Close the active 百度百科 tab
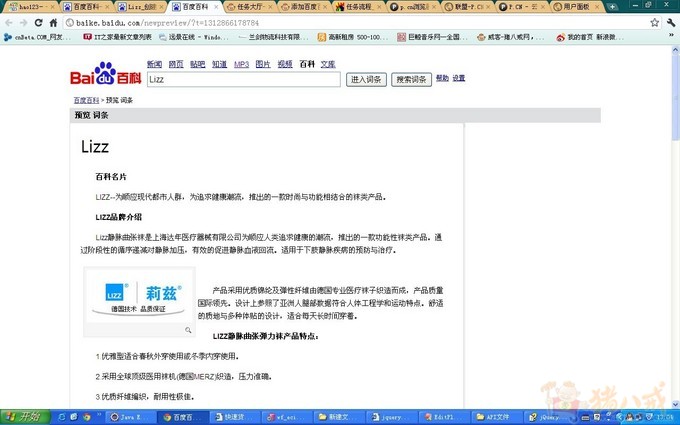 pyautogui.click(x=216, y=7)
